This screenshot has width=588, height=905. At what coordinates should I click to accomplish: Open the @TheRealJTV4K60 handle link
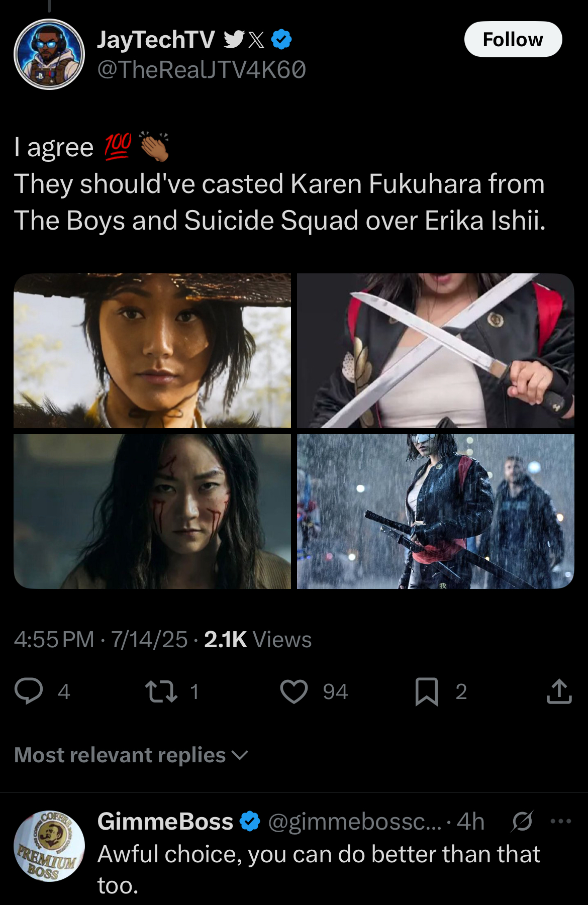tap(202, 69)
